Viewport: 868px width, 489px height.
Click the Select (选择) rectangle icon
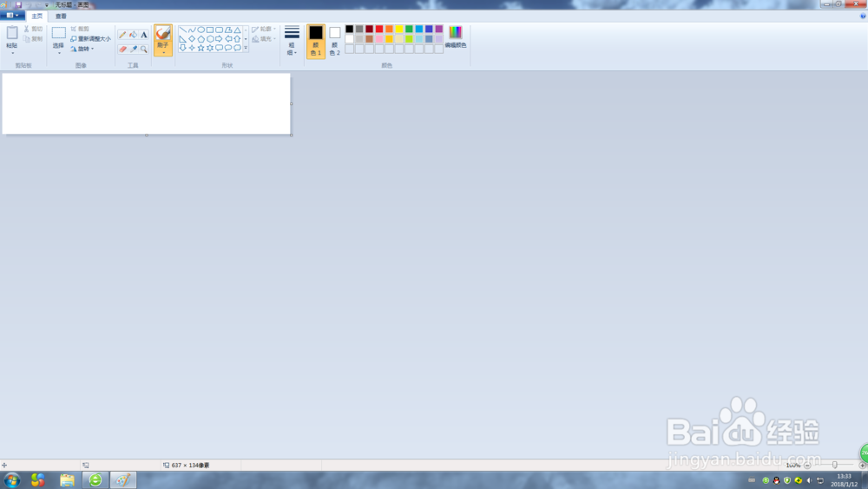pyautogui.click(x=59, y=33)
